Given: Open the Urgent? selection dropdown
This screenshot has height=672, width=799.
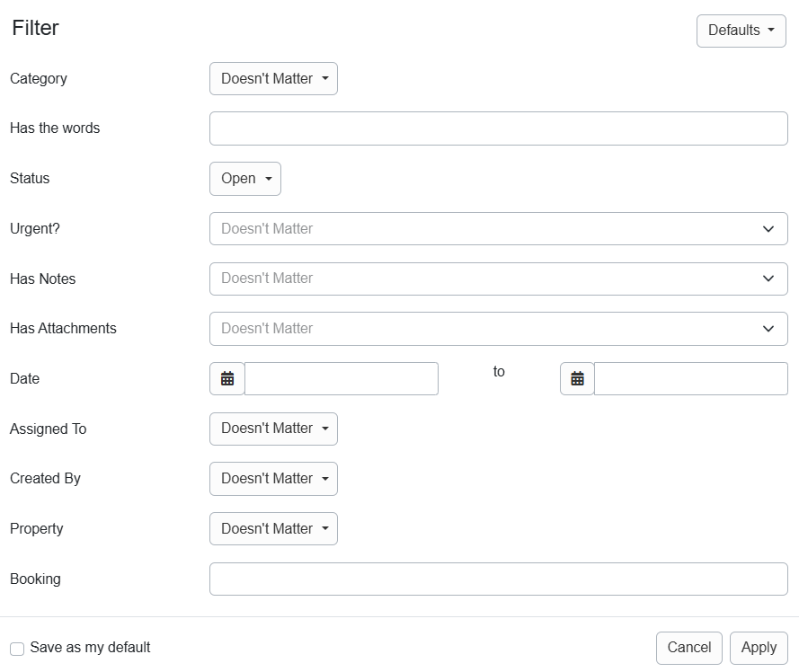Looking at the screenshot, I should 498,228.
